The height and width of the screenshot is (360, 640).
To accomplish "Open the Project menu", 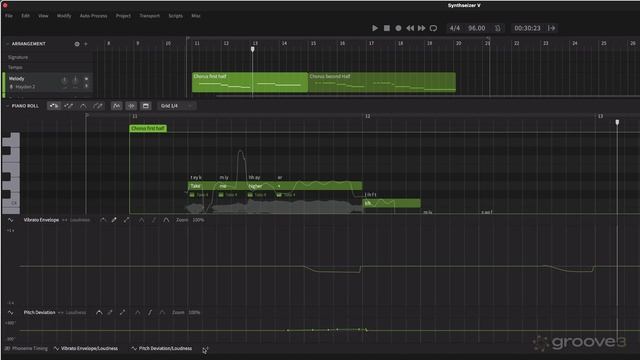I will (123, 16).
